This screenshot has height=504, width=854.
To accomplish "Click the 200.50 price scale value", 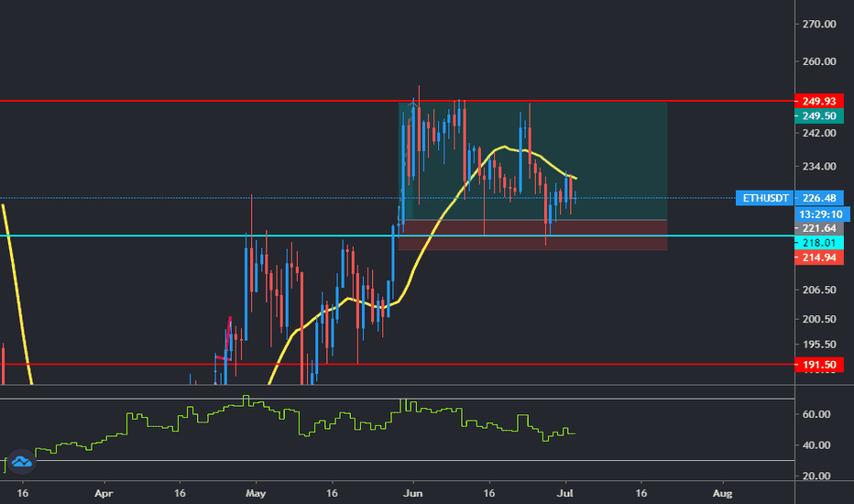I will click(x=818, y=319).
